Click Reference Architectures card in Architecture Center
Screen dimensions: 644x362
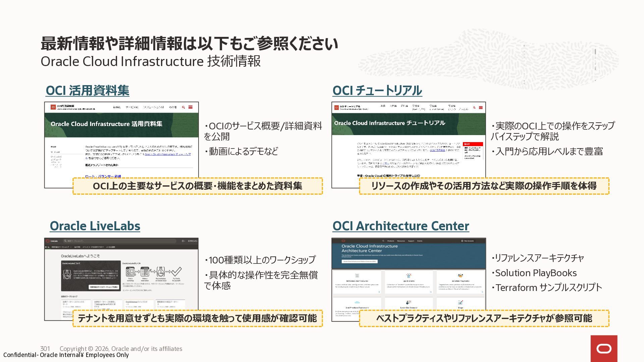coord(357,282)
